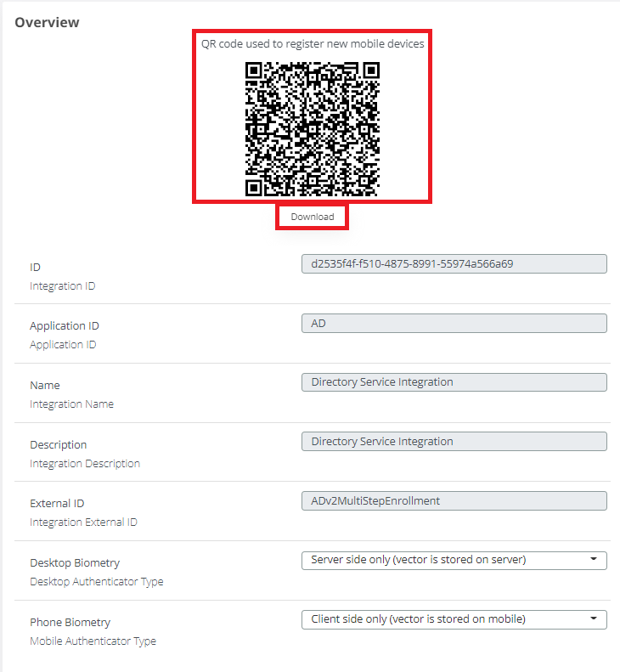
Task: Click the Integration ID field
Action: (x=454, y=263)
